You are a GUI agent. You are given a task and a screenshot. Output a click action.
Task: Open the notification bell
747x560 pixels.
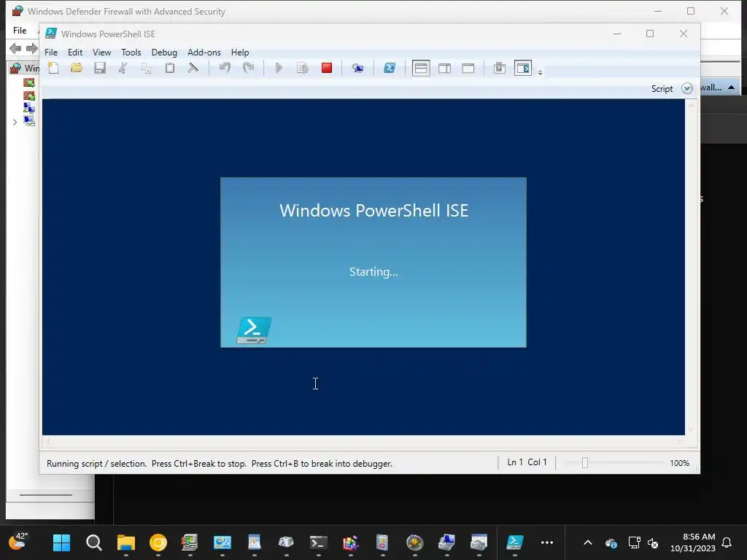727,542
